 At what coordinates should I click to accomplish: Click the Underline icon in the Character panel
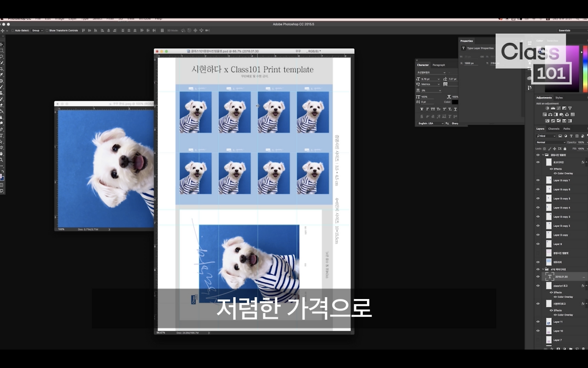point(455,109)
